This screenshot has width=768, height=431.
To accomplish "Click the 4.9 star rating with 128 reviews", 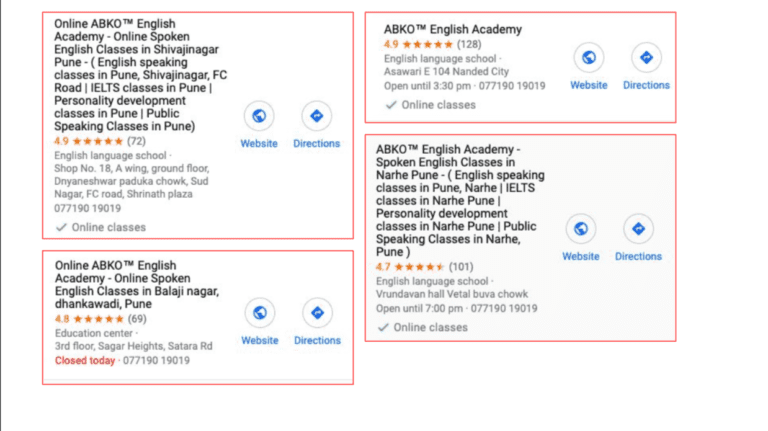I will tap(432, 45).
